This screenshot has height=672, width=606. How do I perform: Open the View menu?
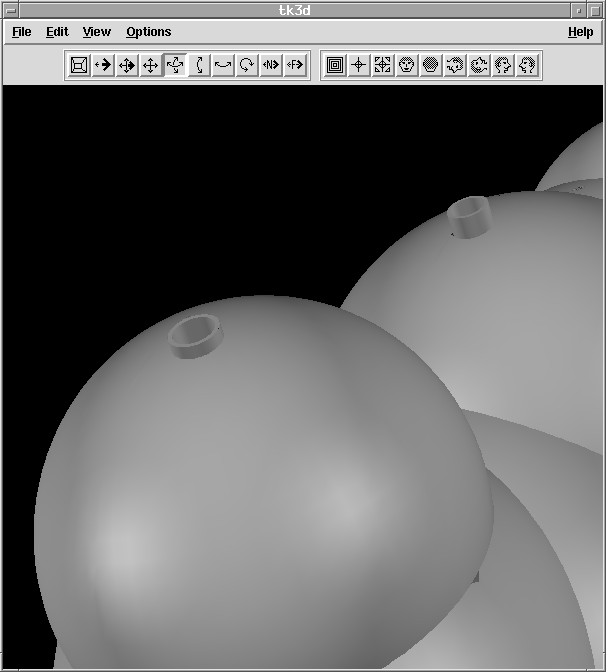point(96,32)
